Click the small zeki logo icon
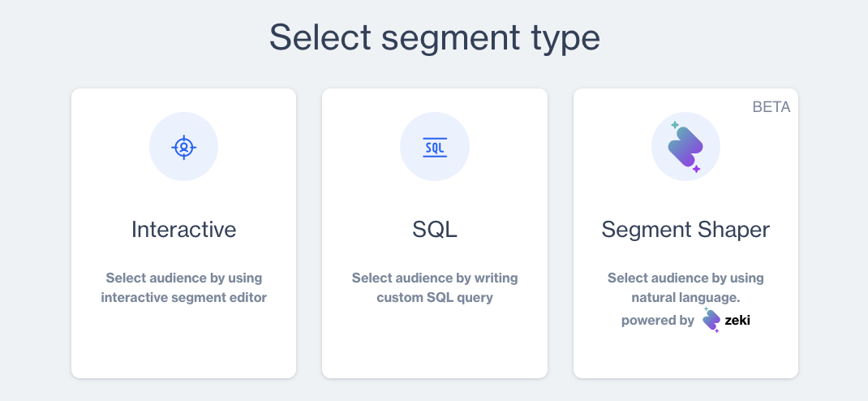Screen dimensions: 868x401 pos(711,320)
